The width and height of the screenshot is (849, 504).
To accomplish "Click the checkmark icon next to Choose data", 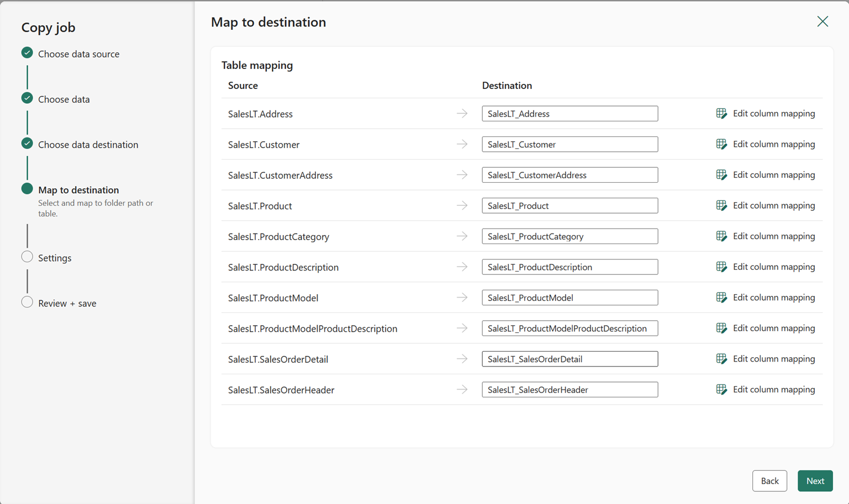I will [27, 98].
